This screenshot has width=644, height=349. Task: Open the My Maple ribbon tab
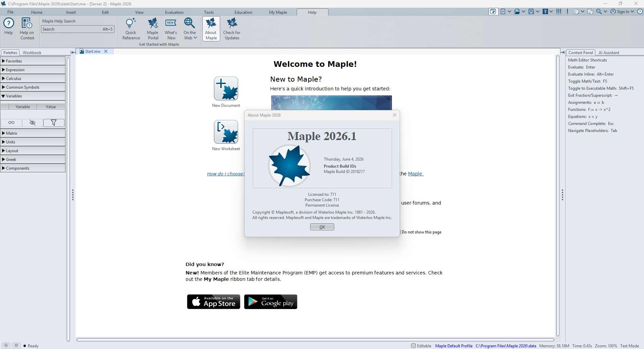(278, 12)
